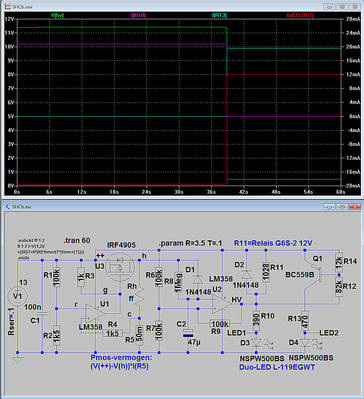
Task: Click the cyan trace label in plot
Action: (218, 15)
